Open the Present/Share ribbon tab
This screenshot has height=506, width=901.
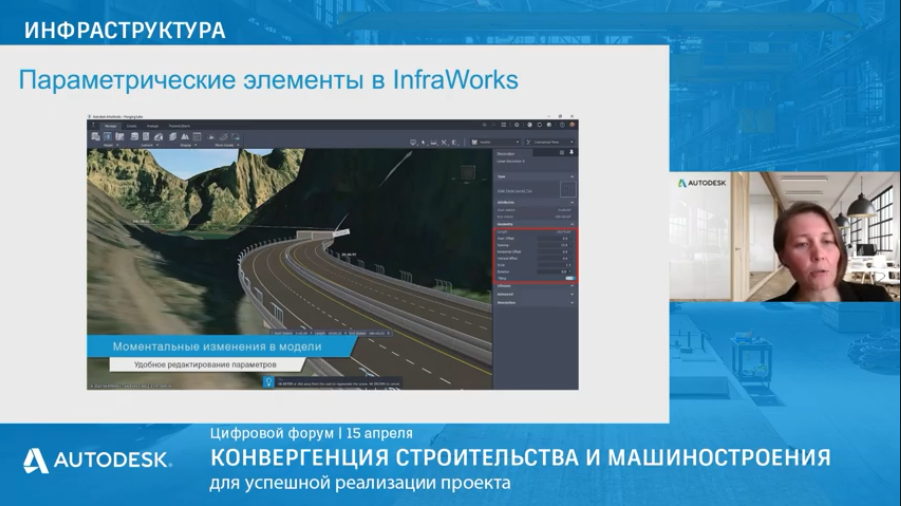(179, 126)
